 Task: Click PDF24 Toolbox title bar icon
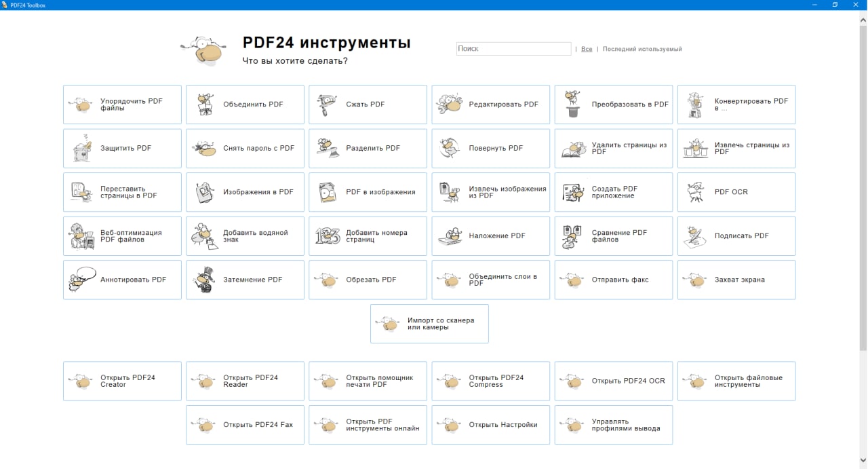5,5
